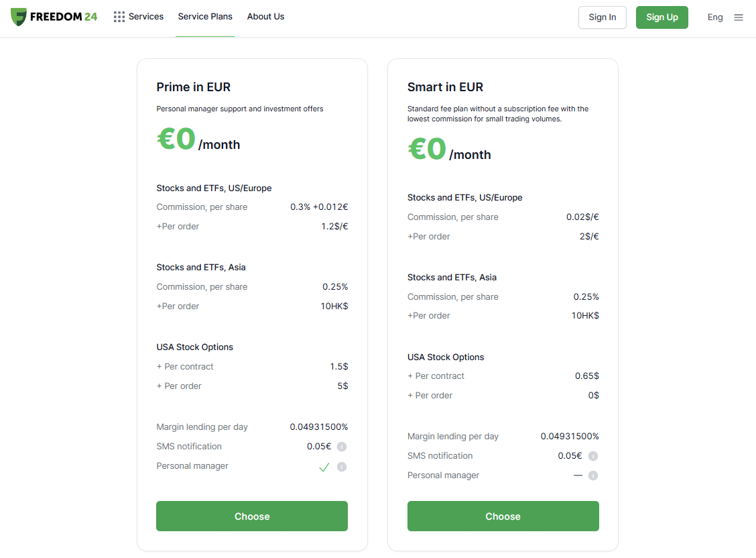Image resolution: width=756 pixels, height=558 pixels.
Task: Click Prime USA Stock Options heading
Action: coord(195,347)
